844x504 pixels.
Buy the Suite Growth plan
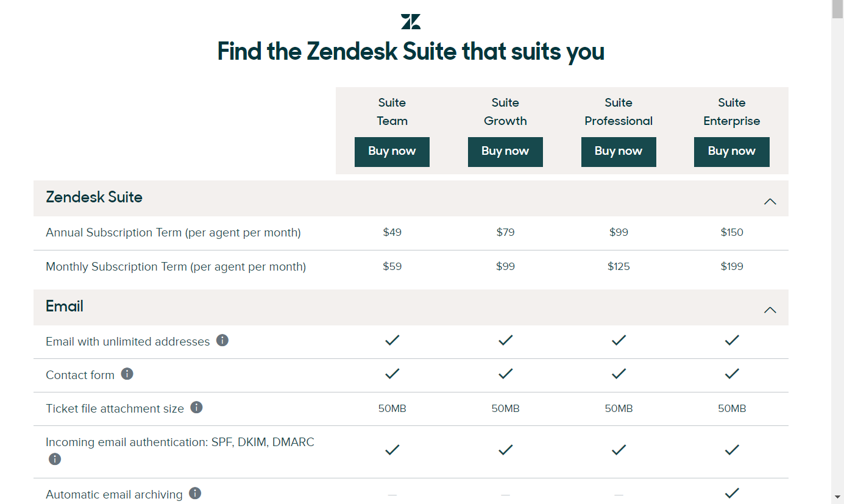pyautogui.click(x=505, y=152)
